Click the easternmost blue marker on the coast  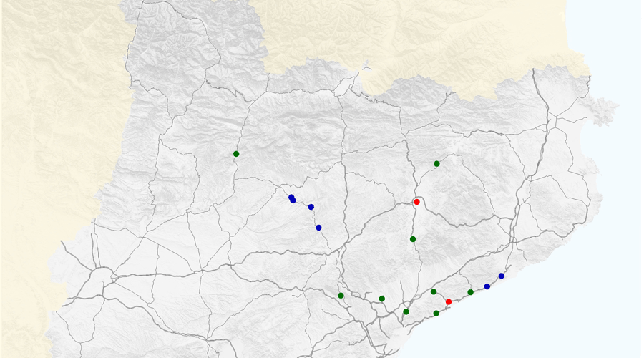(502, 276)
